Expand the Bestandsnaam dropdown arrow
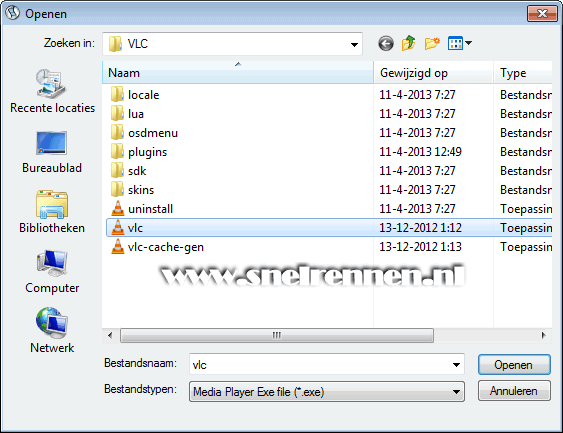This screenshot has height=433, width=563. tap(456, 365)
